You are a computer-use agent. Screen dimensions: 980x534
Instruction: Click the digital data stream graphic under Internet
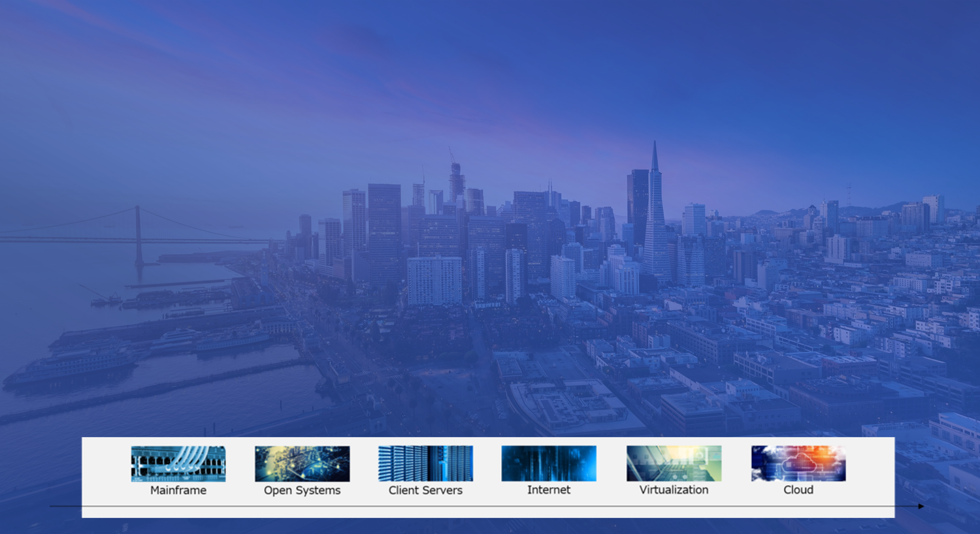pos(548,463)
